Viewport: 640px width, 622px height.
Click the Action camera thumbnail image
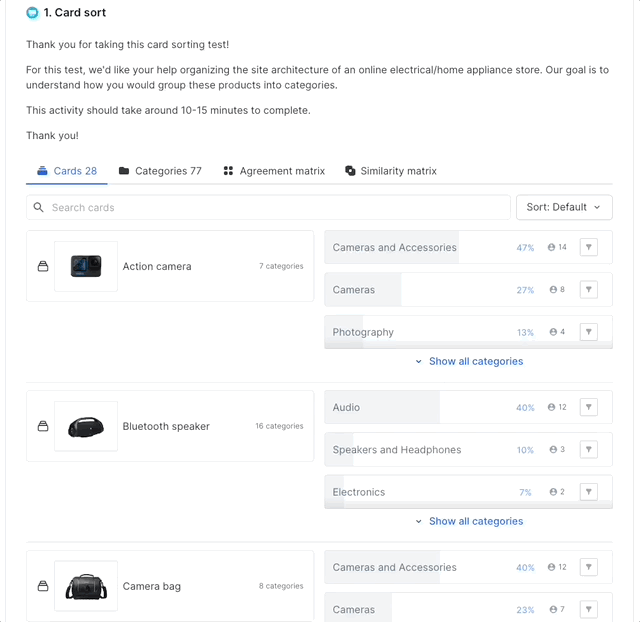(86, 266)
